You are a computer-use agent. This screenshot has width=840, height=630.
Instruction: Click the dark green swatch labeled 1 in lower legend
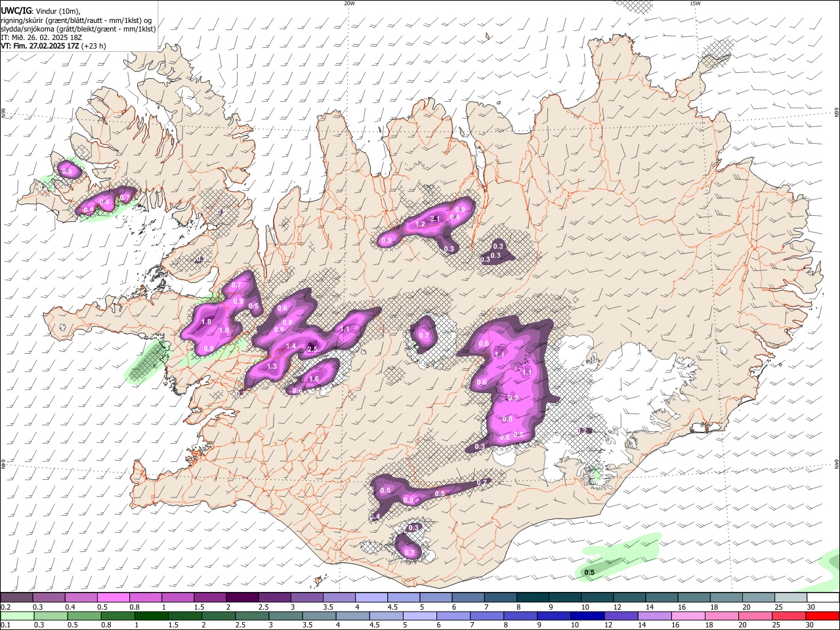pos(152,616)
